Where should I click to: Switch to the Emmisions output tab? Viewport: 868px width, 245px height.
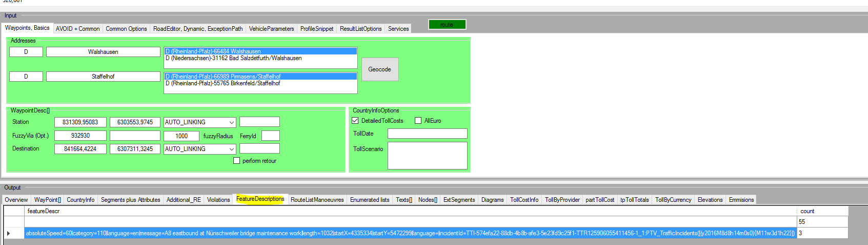click(x=741, y=200)
